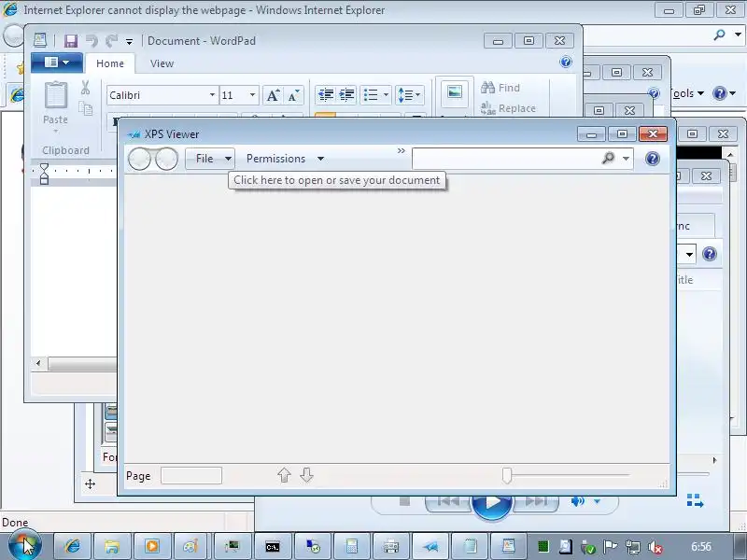This screenshot has width=747, height=560.
Task: Toggle bullet list in WordPad
Action: [371, 95]
